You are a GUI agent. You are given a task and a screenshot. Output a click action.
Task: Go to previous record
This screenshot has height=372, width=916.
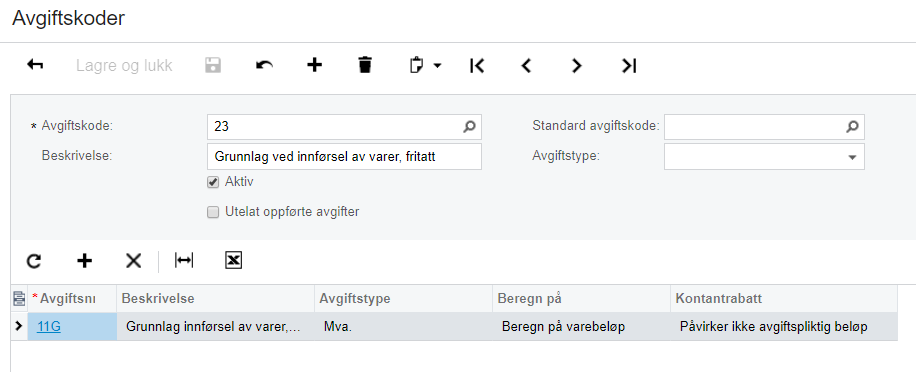(526, 65)
